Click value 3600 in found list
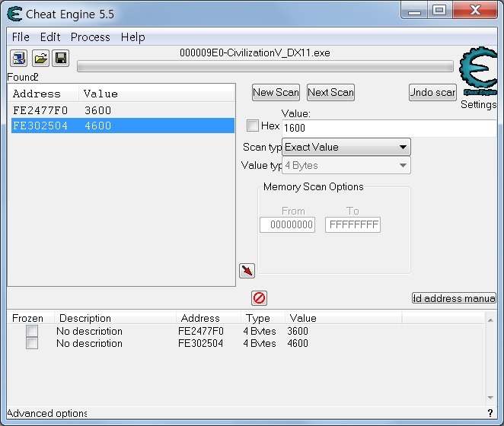Image resolution: width=504 pixels, height=426 pixels. (97, 110)
